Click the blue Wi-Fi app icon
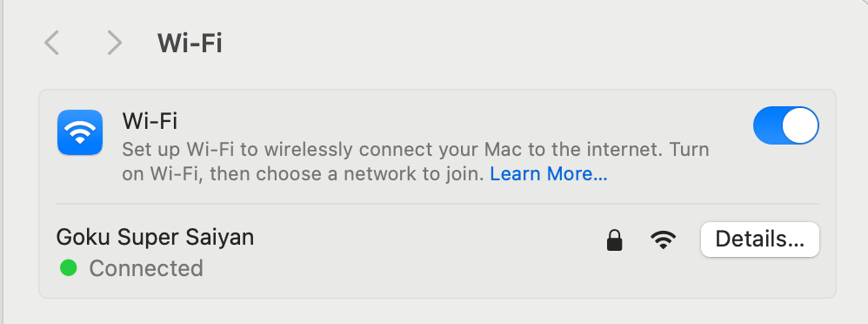 (80, 132)
